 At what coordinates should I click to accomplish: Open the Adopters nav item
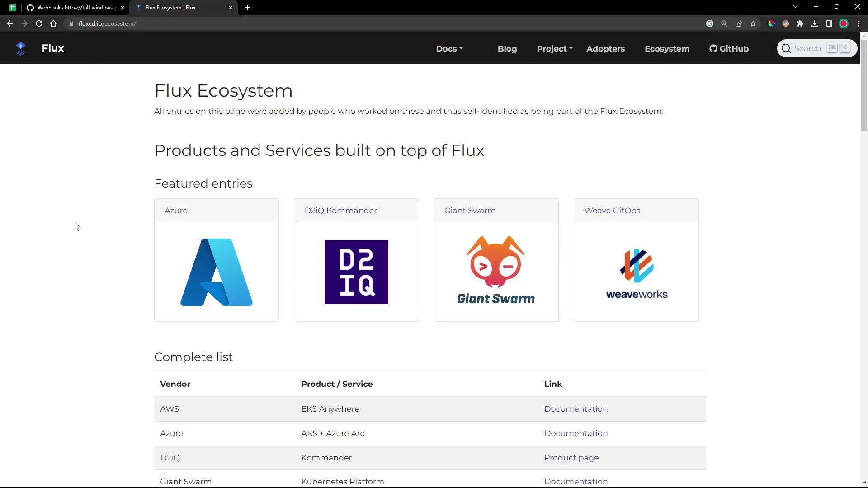point(605,49)
